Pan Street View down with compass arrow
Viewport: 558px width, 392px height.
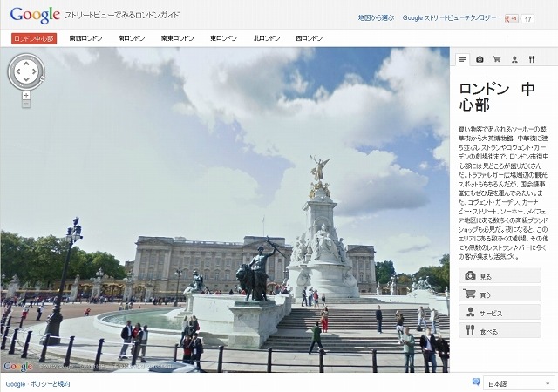point(26,79)
